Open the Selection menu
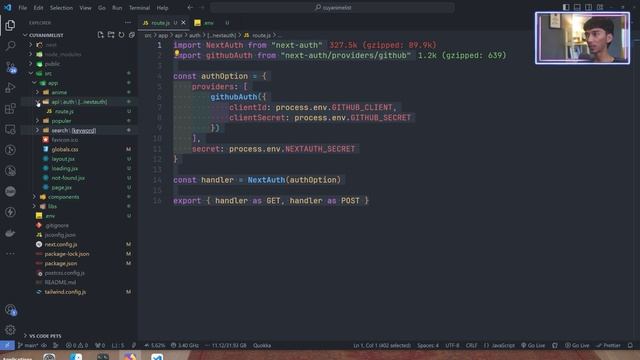This screenshot has width=640, height=360. [x=61, y=8]
